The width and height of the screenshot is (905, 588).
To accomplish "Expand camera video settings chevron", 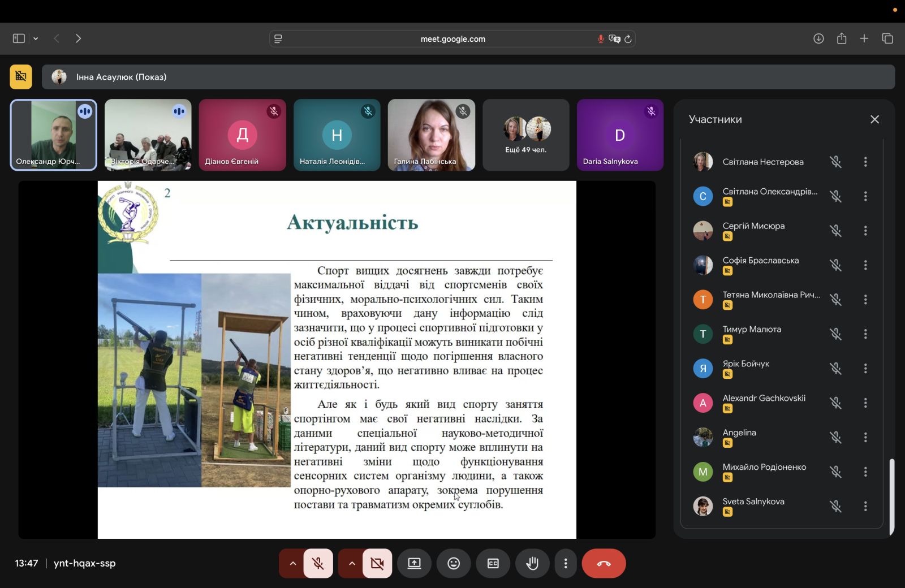I will click(351, 563).
